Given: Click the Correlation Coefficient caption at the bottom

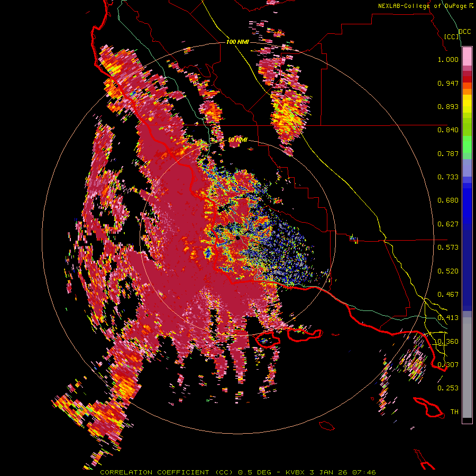Looking at the screenshot, I should [237, 472].
